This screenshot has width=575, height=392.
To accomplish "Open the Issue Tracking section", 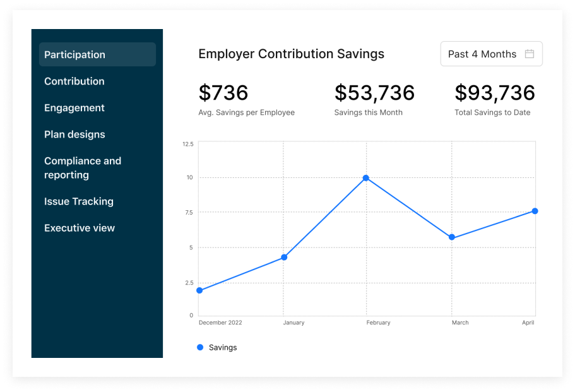I will (78, 201).
